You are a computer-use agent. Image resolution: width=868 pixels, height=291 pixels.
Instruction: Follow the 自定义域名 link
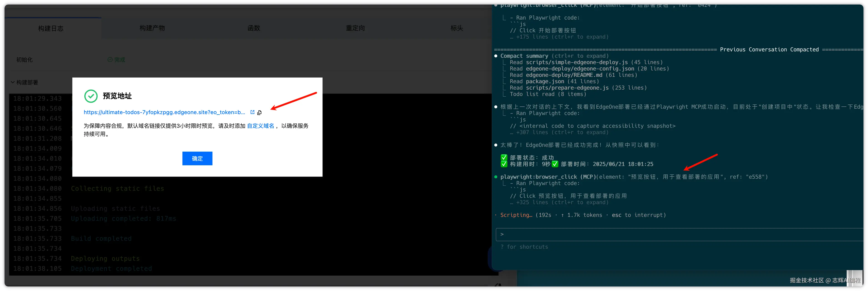[x=260, y=126]
